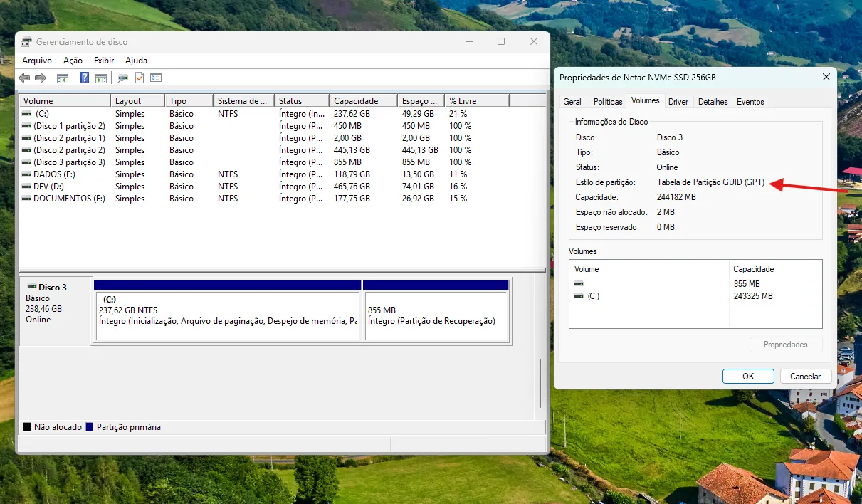
Task: Select the Volumes tab in properties dialog
Action: click(646, 101)
